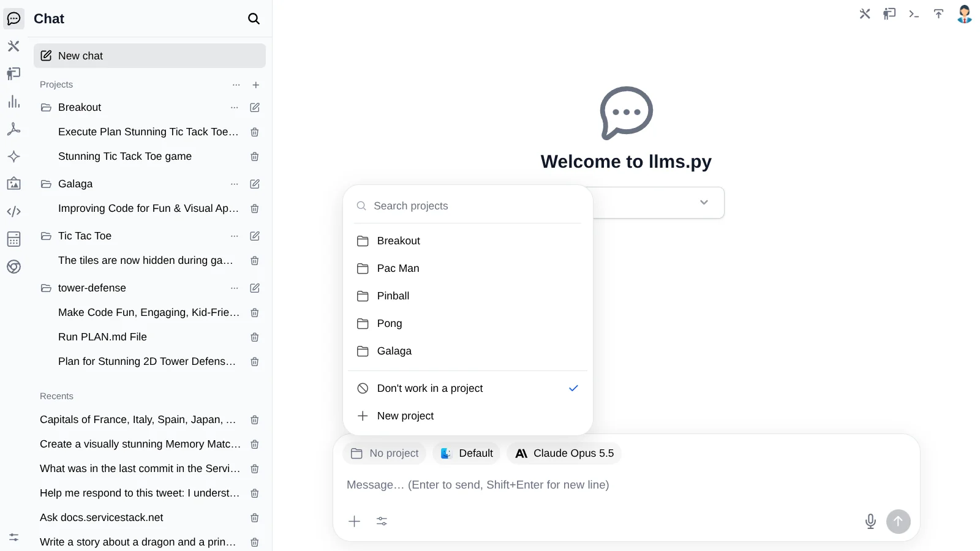
Task: Click the upload arrow icon top right
Action: [938, 14]
